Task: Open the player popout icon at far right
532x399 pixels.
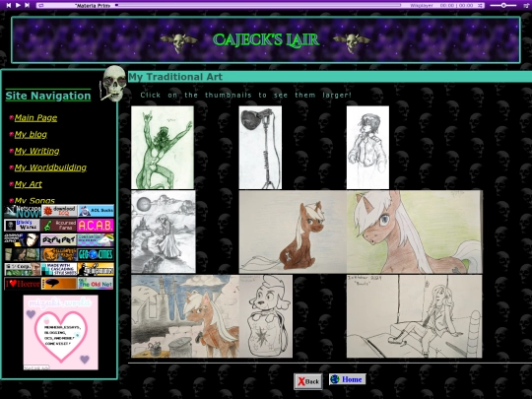Action: click(x=526, y=6)
